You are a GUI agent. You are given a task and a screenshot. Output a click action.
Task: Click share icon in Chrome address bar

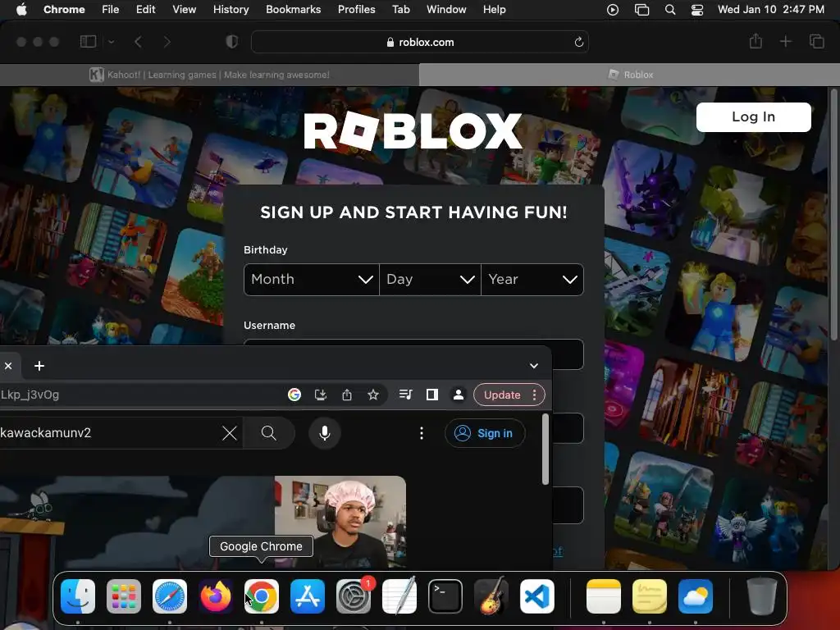click(x=347, y=395)
